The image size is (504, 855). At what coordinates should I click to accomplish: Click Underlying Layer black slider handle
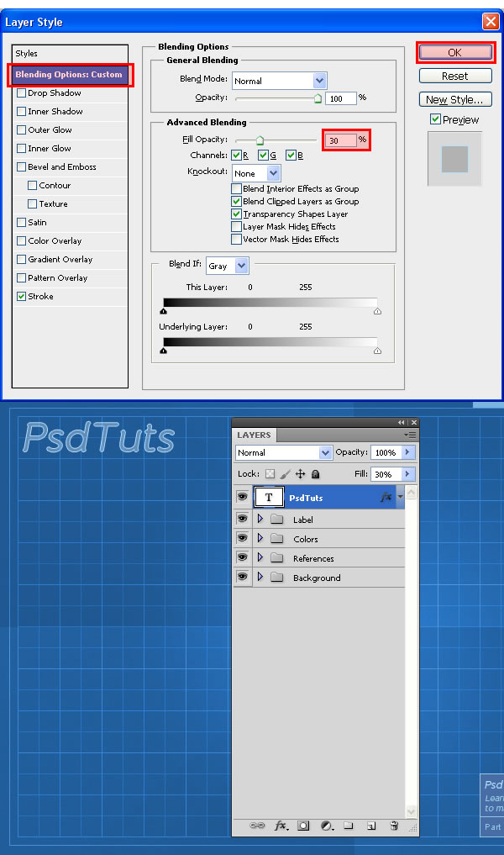pos(164,351)
